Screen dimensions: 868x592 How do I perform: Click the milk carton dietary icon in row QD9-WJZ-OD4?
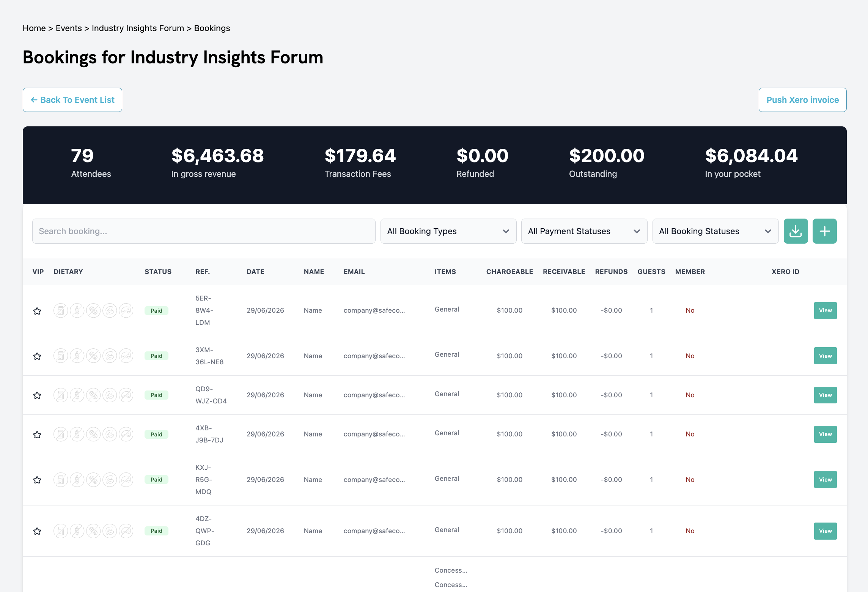[61, 395]
